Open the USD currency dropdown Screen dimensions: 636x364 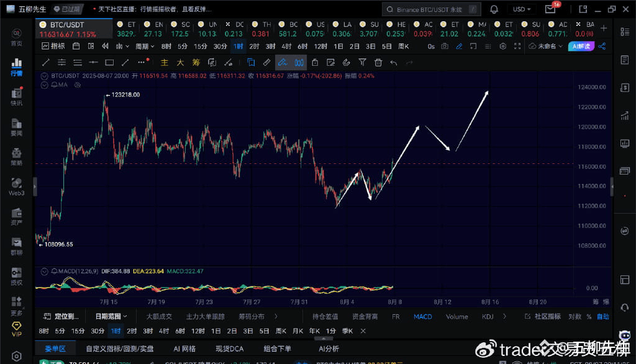coord(522,9)
